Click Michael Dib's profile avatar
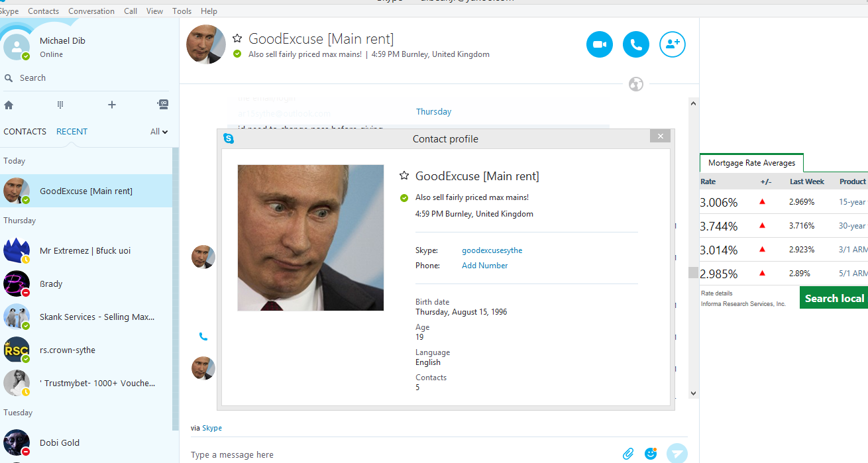This screenshot has width=868, height=463. point(17,47)
